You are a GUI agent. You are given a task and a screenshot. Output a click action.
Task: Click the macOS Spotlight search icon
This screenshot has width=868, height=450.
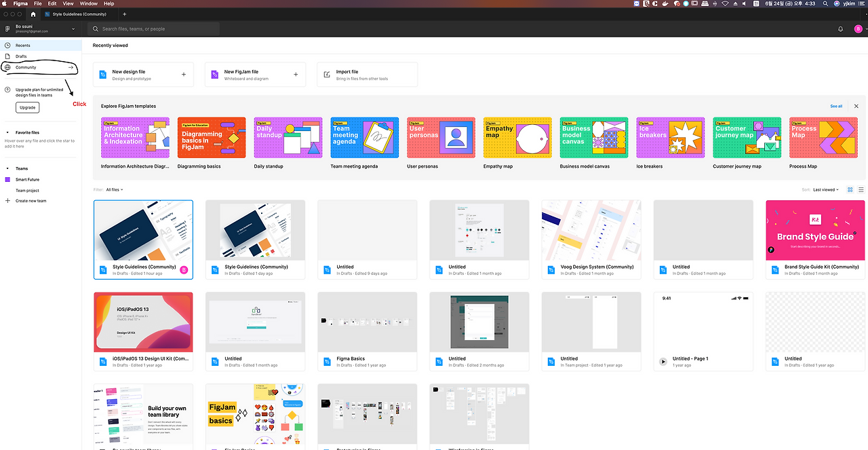click(x=825, y=3)
